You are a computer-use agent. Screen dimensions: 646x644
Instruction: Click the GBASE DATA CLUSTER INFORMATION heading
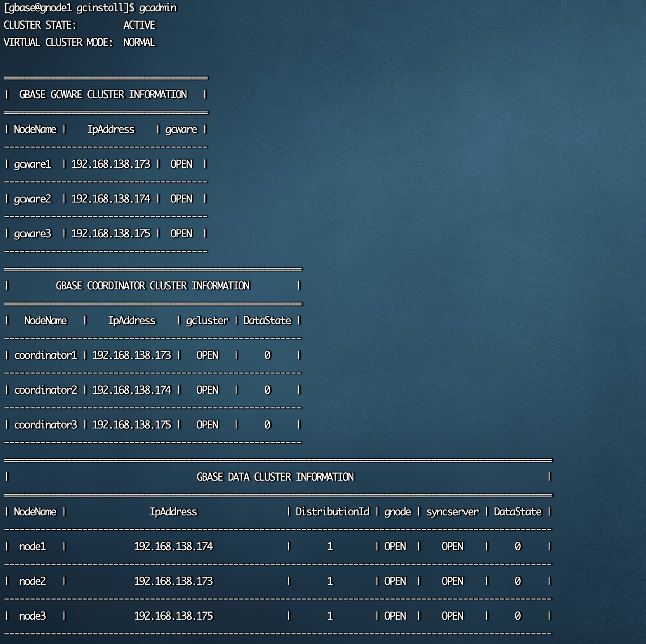tap(276, 477)
